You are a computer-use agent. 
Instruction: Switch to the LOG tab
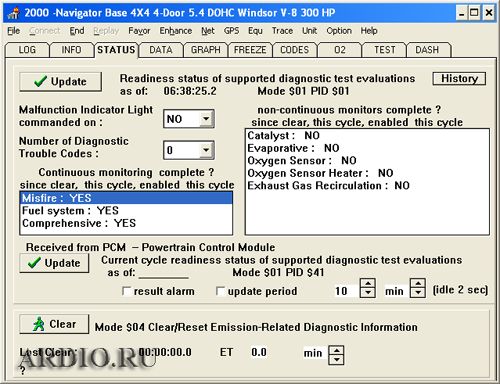(27, 50)
